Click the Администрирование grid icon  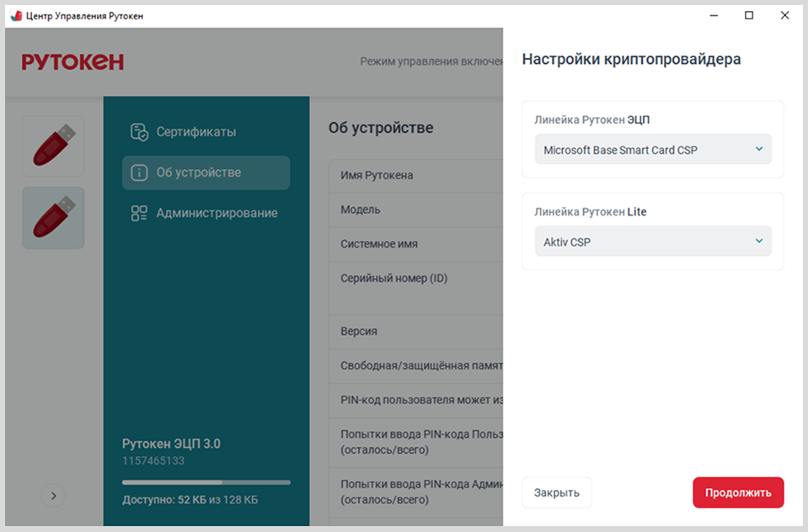click(x=139, y=213)
